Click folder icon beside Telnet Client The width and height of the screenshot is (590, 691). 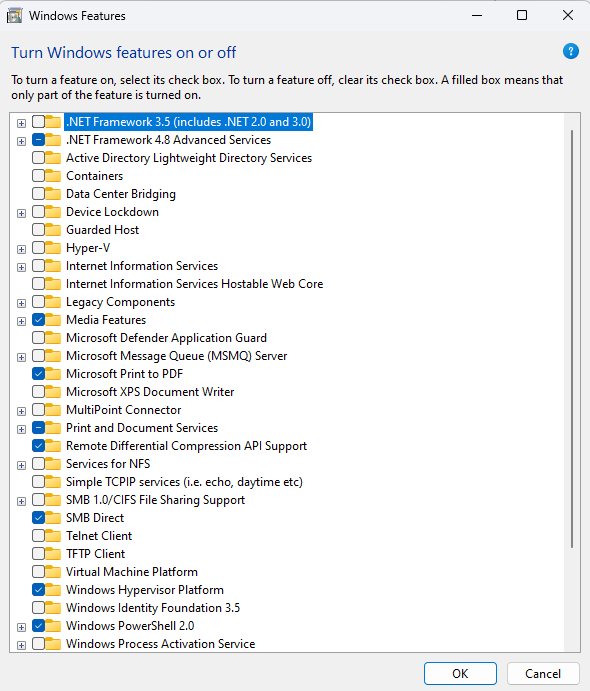click(53, 536)
